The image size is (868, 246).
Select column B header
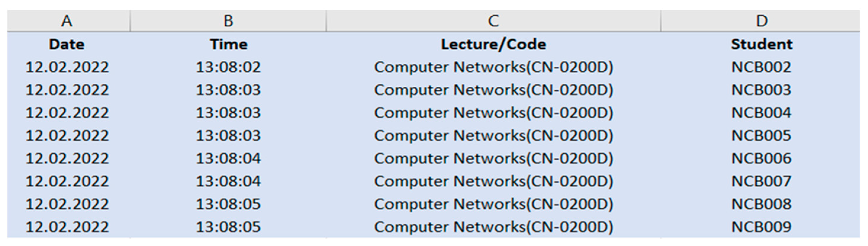(228, 21)
